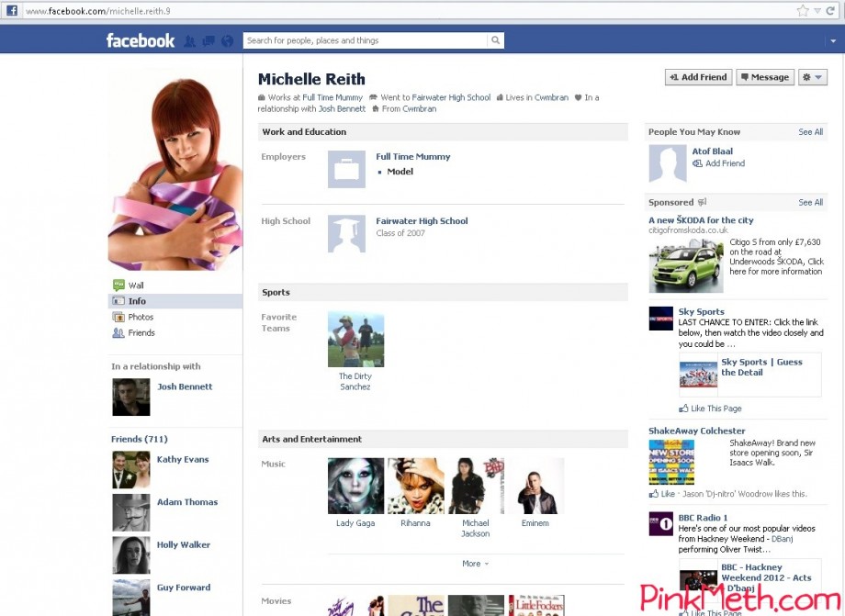
Task: Click the Friends icon in sidebar
Action: [x=118, y=332]
